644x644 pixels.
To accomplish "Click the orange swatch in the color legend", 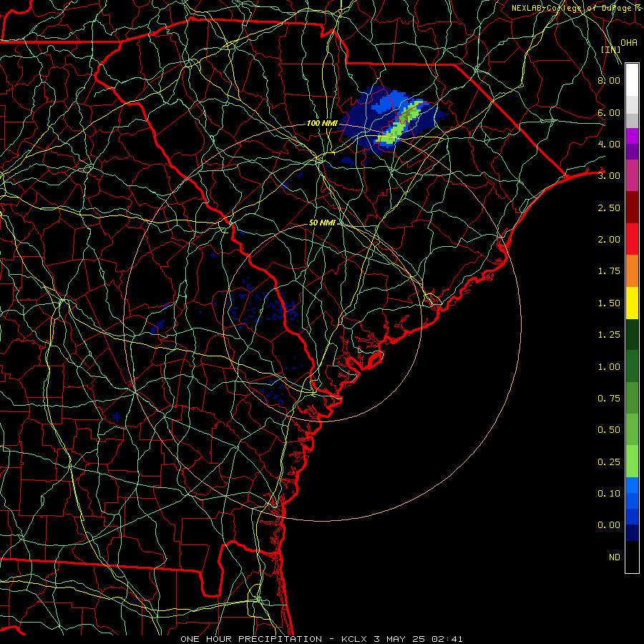I will [632, 271].
